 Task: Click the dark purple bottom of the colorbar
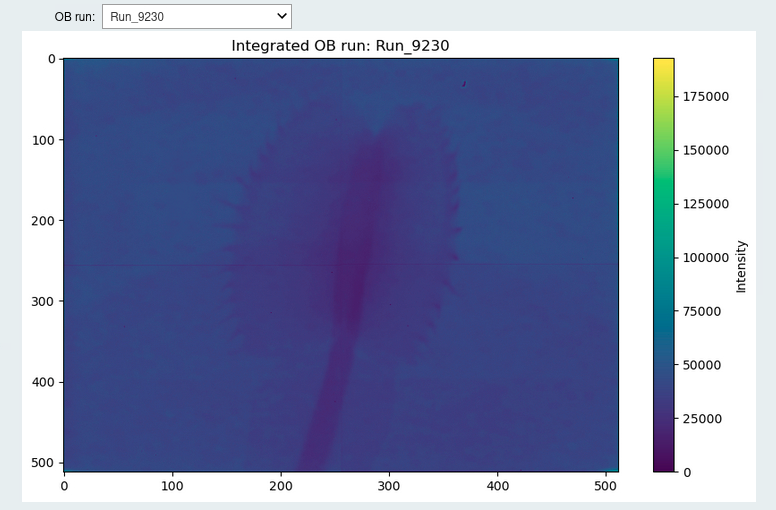tap(663, 464)
